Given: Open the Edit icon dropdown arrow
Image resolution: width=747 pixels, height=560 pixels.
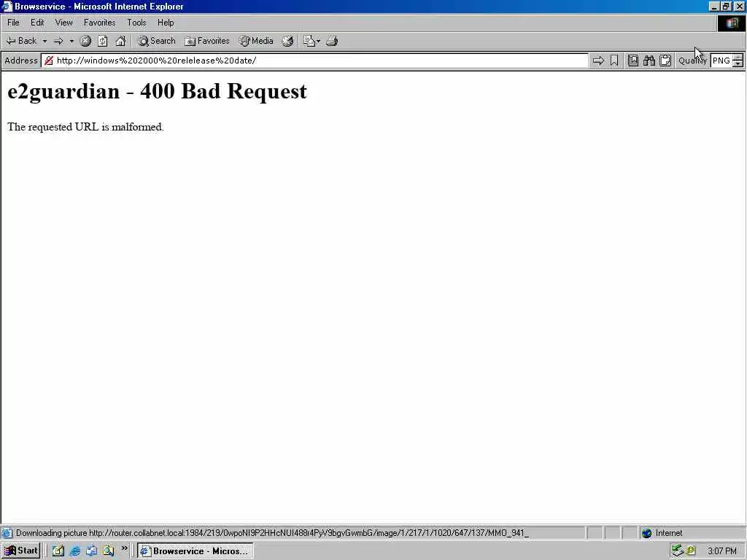Looking at the screenshot, I should tap(318, 41).
